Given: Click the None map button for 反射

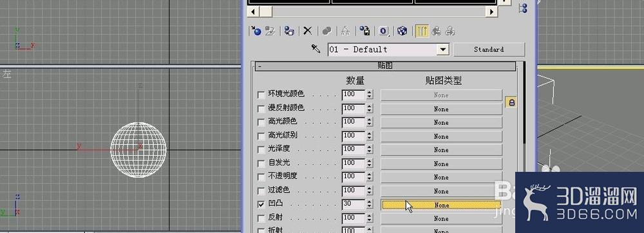Looking at the screenshot, I should tap(442, 219).
